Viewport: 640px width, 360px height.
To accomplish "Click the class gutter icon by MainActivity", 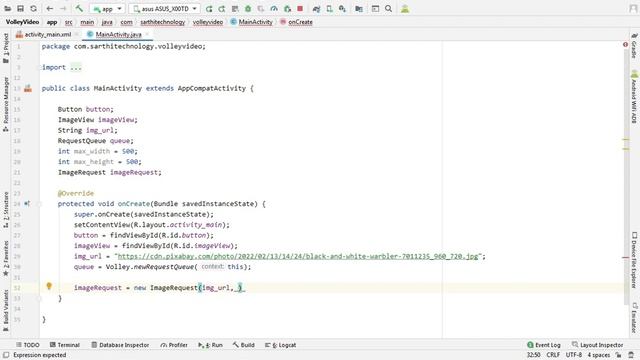I will pyautogui.click(x=28, y=88).
